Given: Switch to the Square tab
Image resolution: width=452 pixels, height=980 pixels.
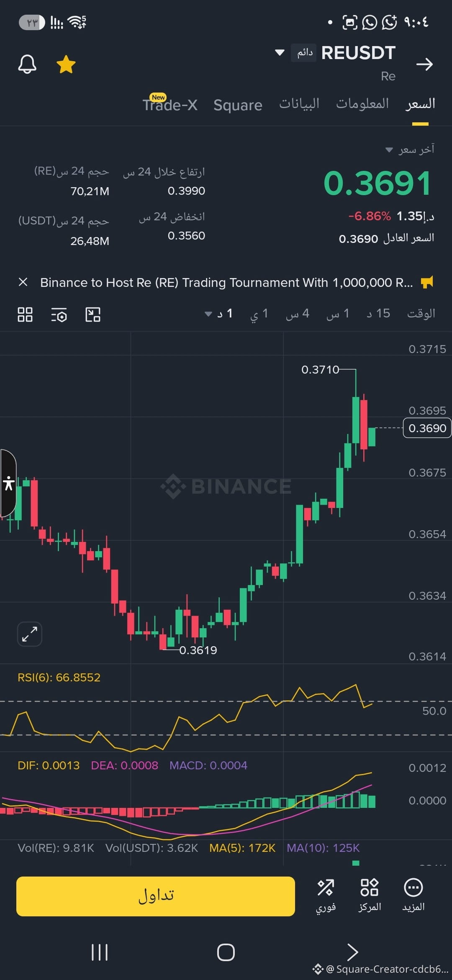Looking at the screenshot, I should tap(238, 105).
